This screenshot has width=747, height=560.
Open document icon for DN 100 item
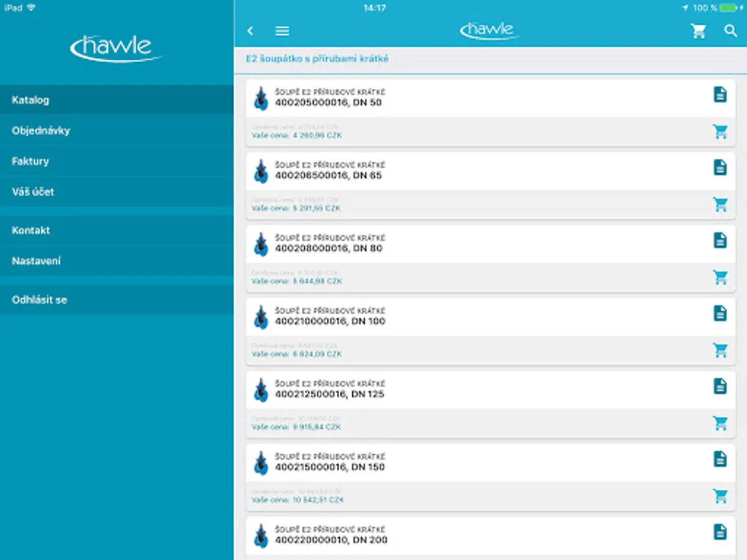720,313
